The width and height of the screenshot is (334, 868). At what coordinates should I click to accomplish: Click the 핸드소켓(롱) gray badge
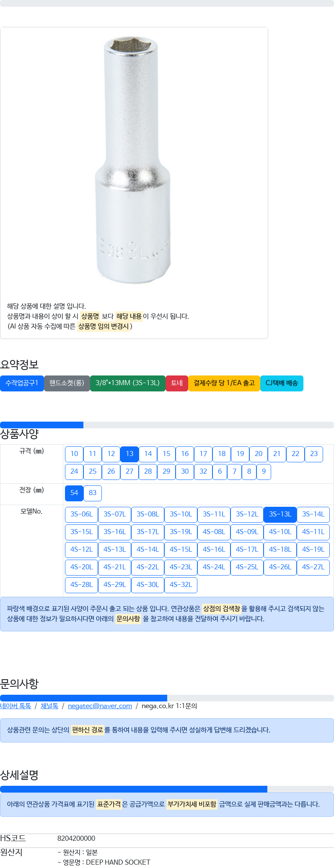(67, 383)
